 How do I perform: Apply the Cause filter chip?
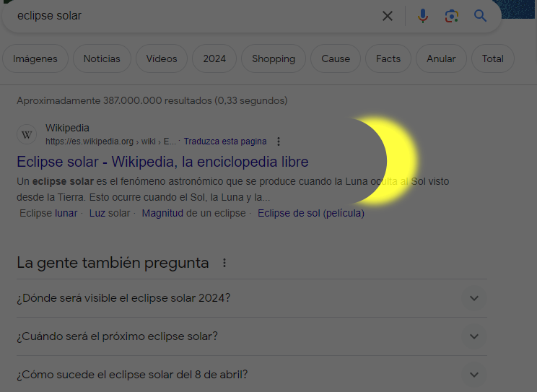336,58
